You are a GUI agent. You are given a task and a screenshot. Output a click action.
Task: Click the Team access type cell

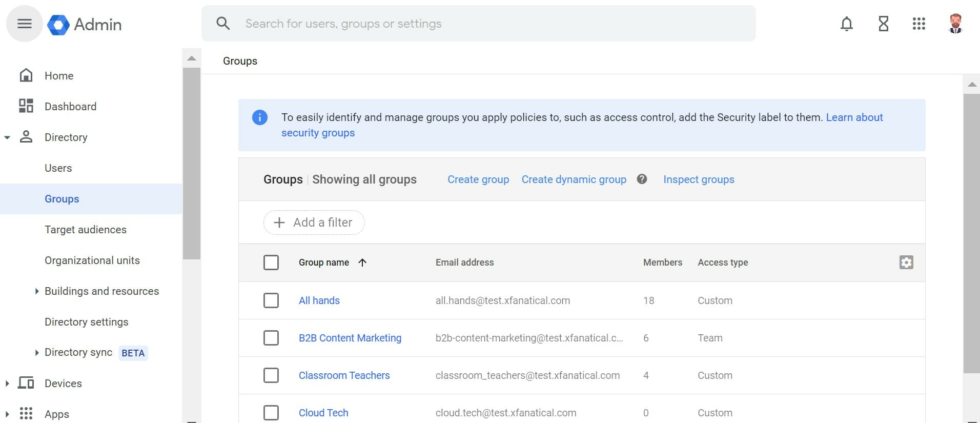(x=710, y=338)
